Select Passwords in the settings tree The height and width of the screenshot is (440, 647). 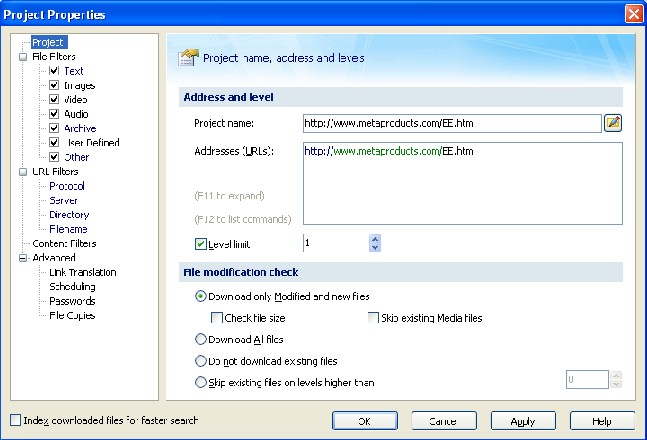[x=73, y=301]
